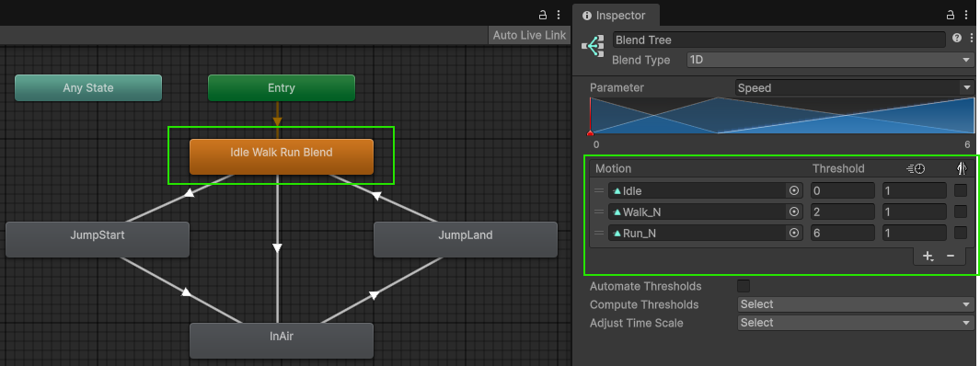Open object picker for Walk_N motion

[x=794, y=212]
